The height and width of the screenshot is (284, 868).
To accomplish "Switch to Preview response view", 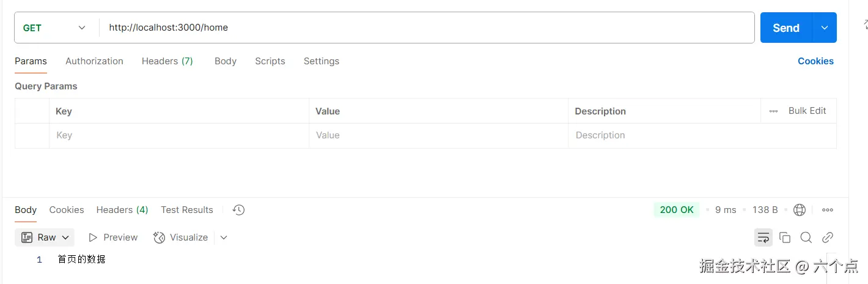I will [113, 237].
